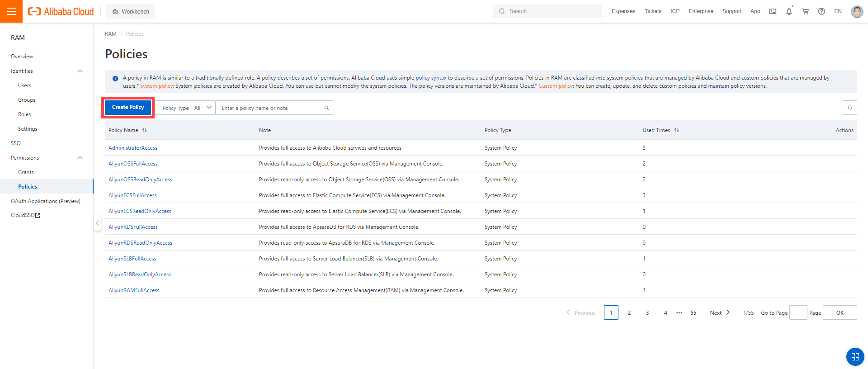Open the user avatar profile menu

857,11
